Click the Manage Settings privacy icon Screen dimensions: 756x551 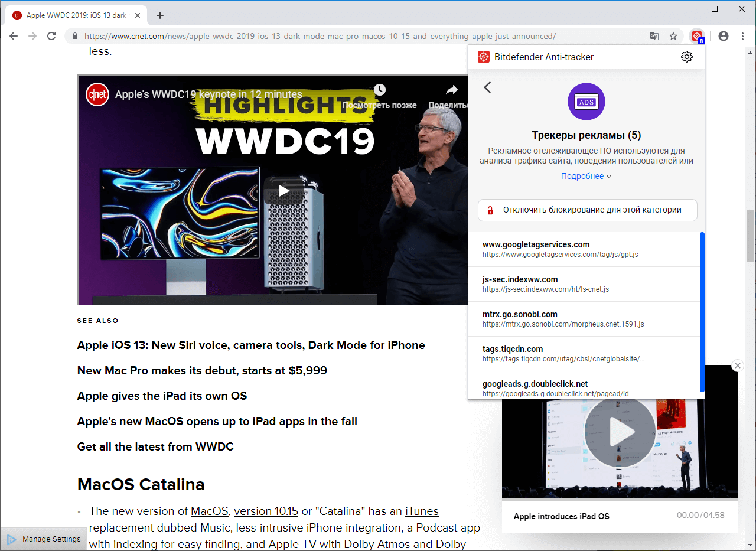pyautogui.click(x=11, y=539)
